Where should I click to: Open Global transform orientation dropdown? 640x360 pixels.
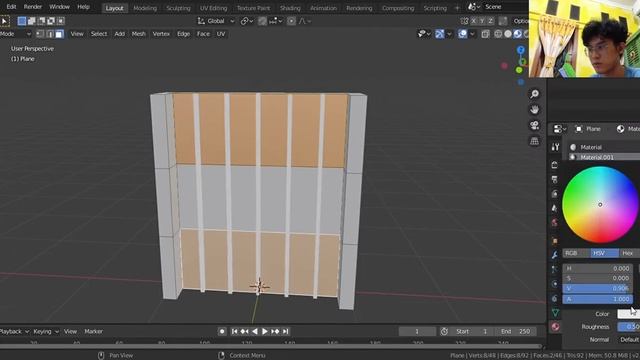click(216, 21)
